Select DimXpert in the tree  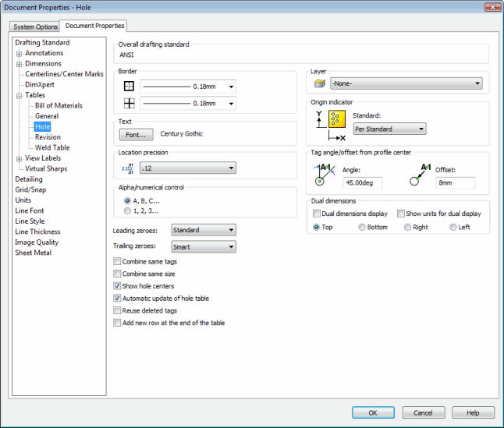40,84
